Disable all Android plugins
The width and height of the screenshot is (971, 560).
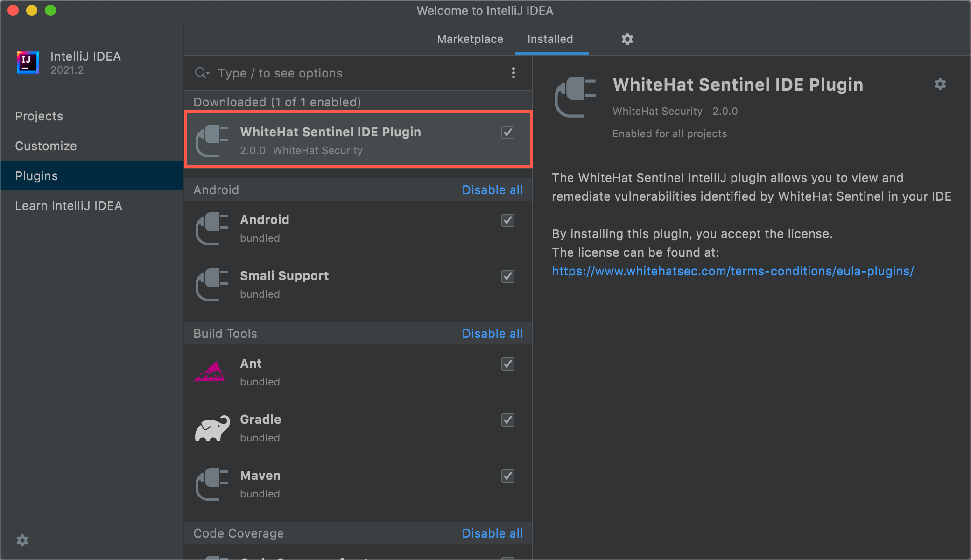tap(492, 190)
